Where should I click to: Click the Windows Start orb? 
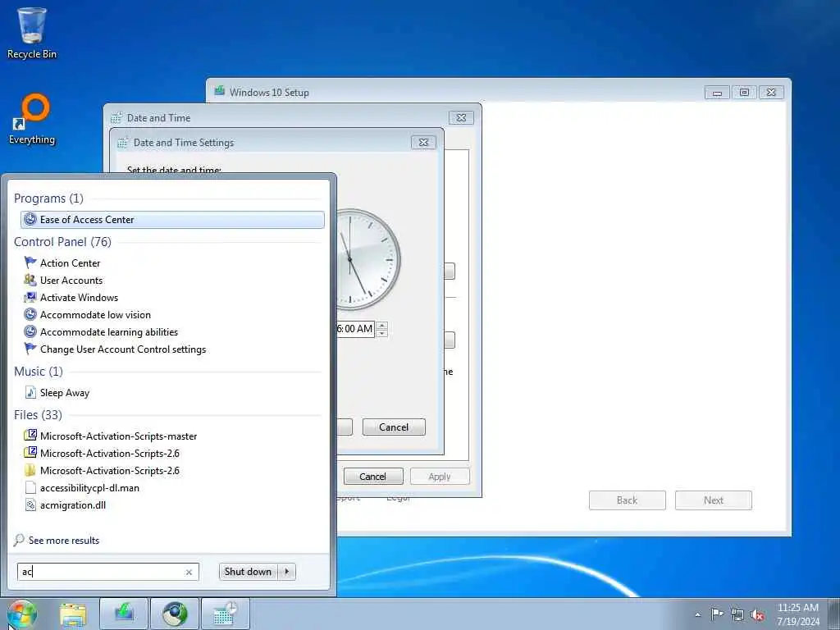point(22,614)
